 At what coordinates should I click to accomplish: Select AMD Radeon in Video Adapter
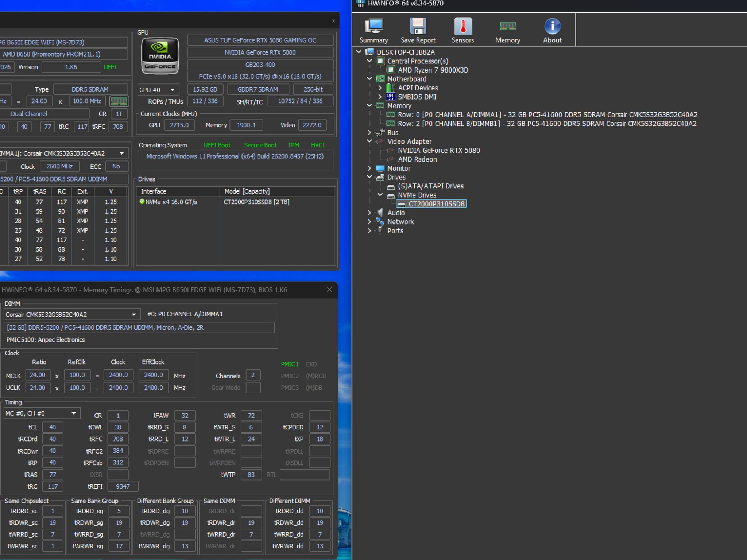click(417, 159)
